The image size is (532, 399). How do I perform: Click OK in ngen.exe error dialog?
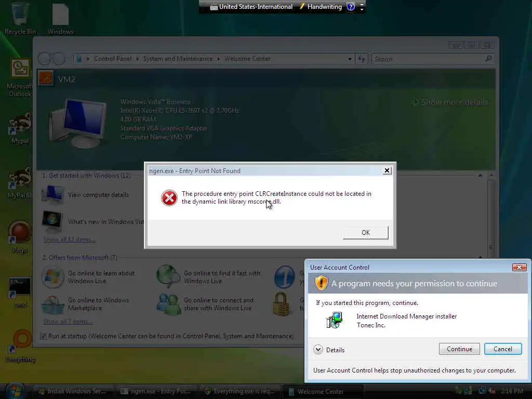coord(366,233)
